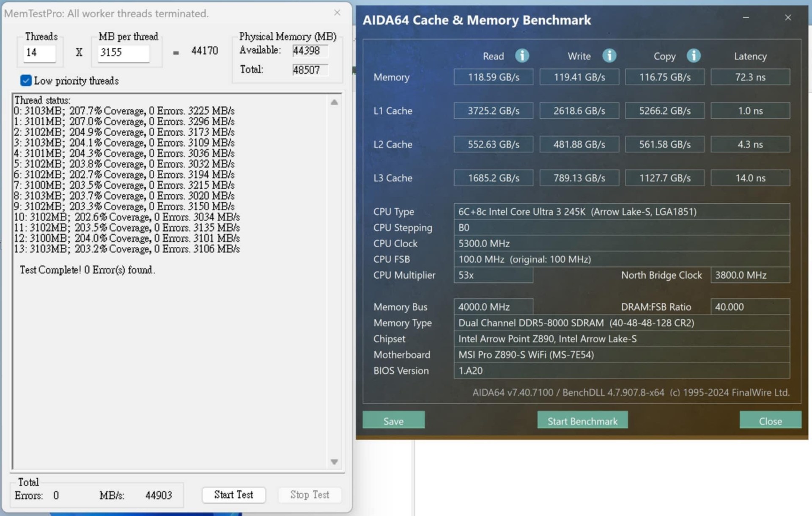Click Start Test button in MemTestPro
812x516 pixels.
(233, 494)
